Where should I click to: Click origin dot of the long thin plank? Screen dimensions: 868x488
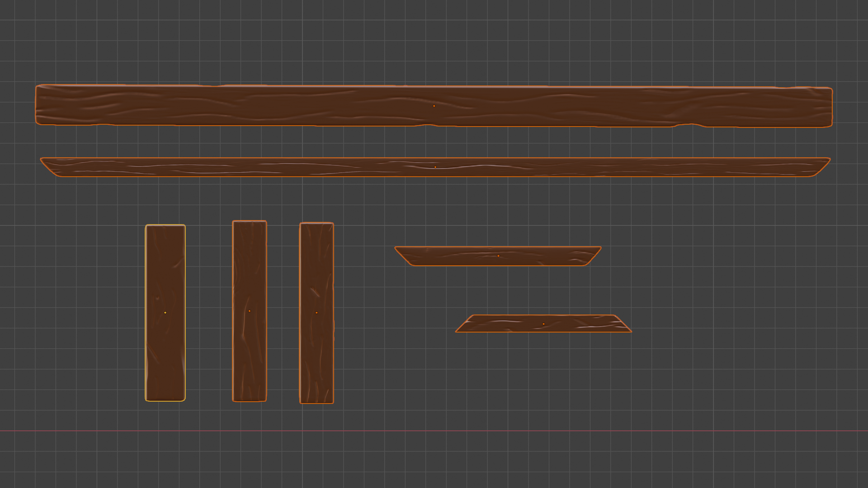[x=435, y=167]
